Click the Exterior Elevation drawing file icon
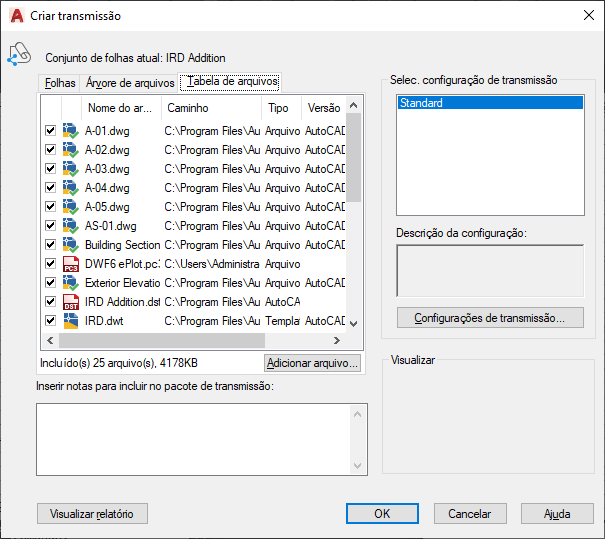 pos(70,283)
